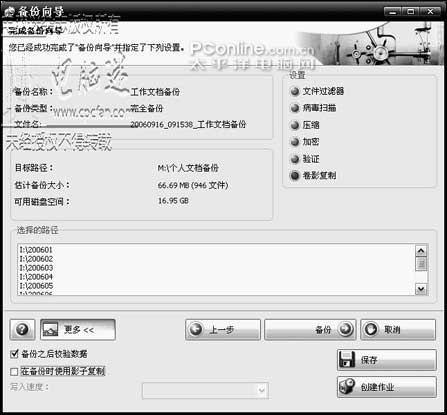The image size is (447, 415).
Task: Uncheck 备份之后校验数据 checkbox
Action: point(14,354)
